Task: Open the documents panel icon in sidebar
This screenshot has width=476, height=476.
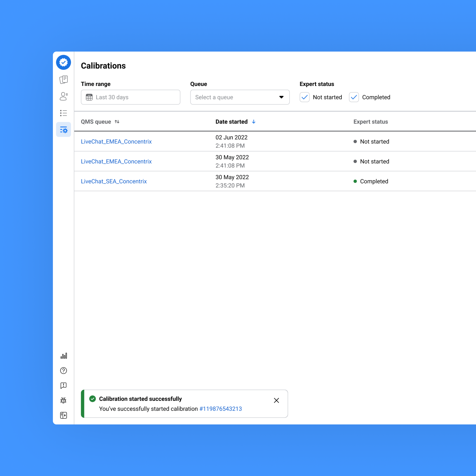Action: click(63, 80)
